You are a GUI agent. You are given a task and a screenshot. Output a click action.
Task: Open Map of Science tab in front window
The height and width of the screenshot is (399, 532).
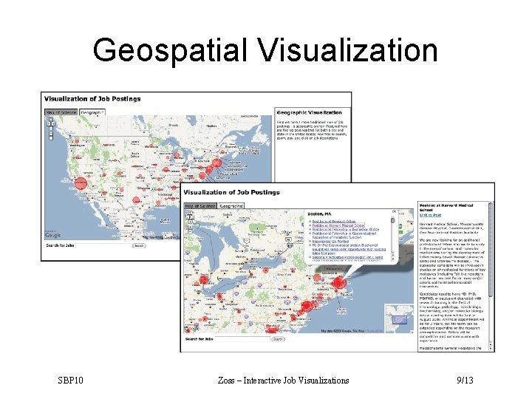point(200,206)
